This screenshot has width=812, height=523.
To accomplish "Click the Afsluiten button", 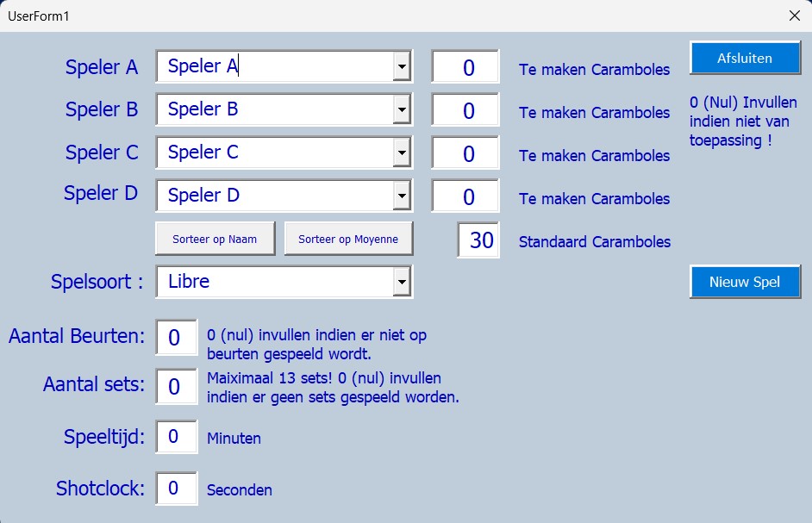I will 745,58.
